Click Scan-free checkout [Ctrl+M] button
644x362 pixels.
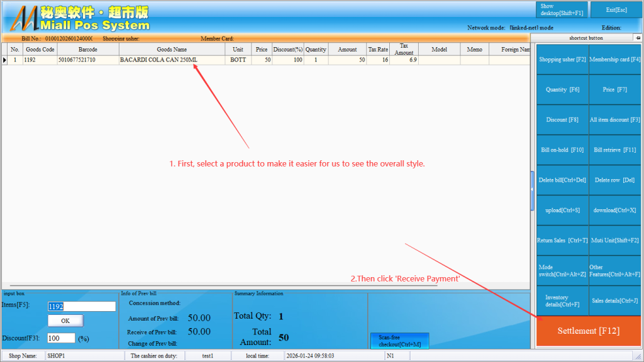(x=399, y=341)
